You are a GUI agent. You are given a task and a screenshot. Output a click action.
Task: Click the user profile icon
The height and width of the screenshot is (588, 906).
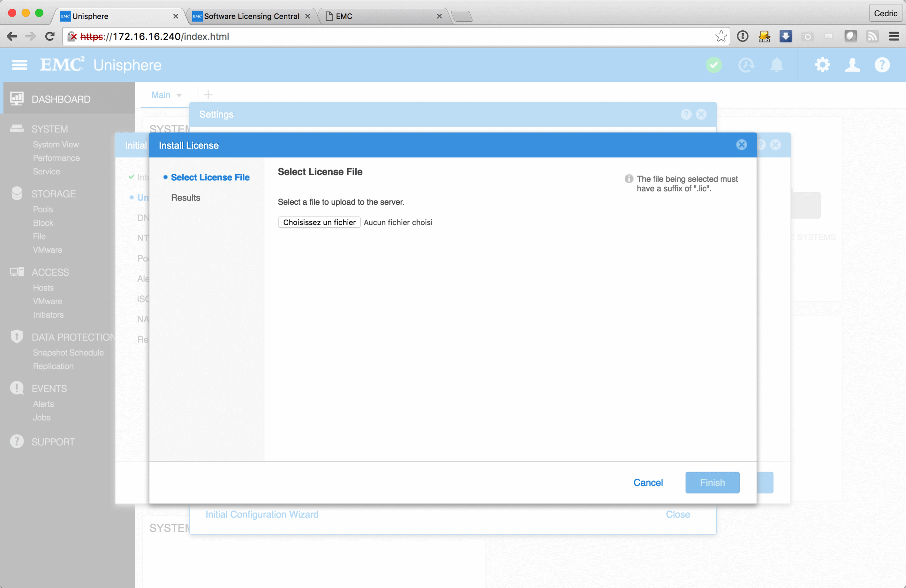coord(852,65)
